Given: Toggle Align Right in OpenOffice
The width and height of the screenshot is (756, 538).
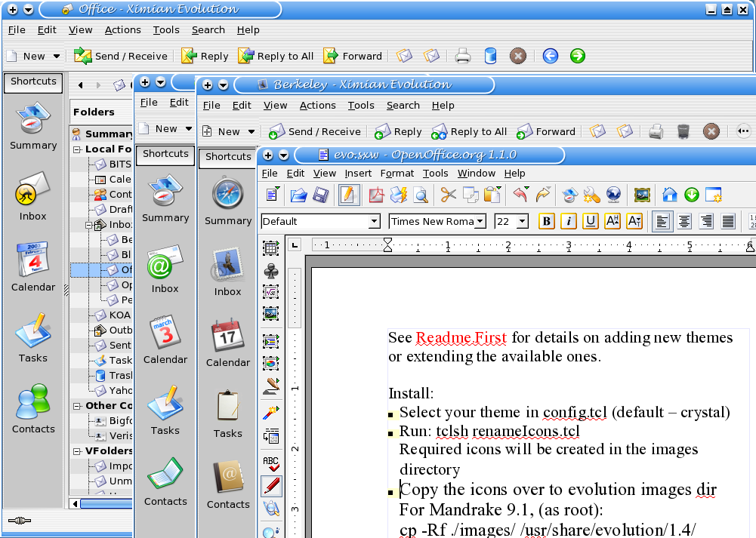Looking at the screenshot, I should coord(706,222).
